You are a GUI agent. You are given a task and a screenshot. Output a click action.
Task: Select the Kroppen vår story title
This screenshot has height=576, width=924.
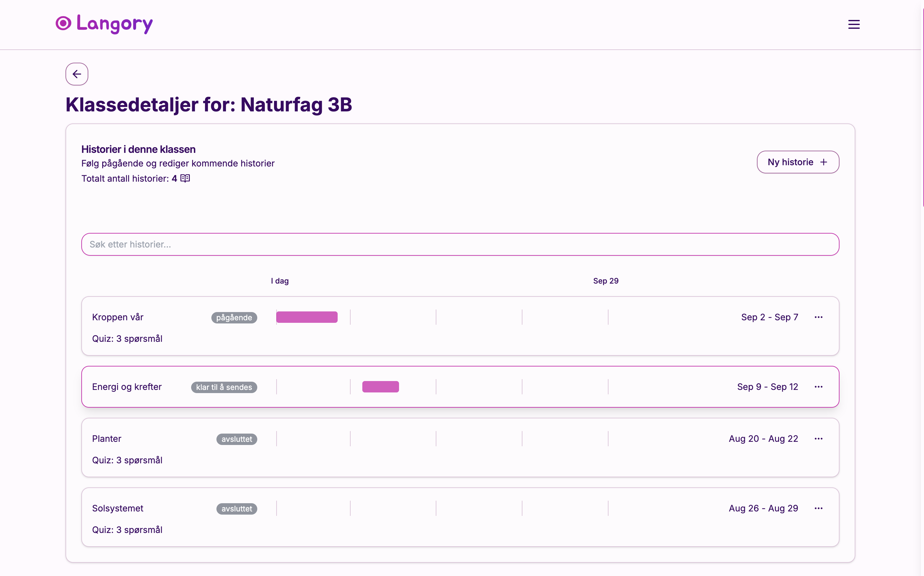click(x=118, y=317)
